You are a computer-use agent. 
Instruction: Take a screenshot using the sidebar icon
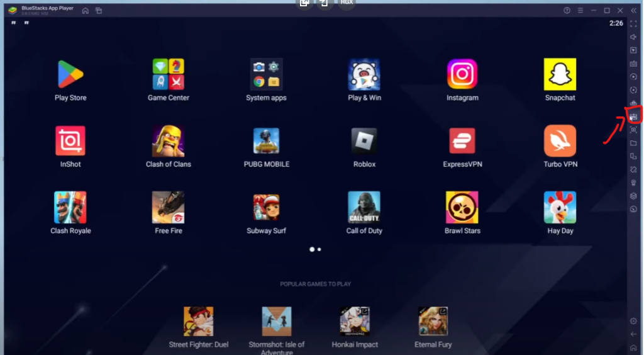633,130
